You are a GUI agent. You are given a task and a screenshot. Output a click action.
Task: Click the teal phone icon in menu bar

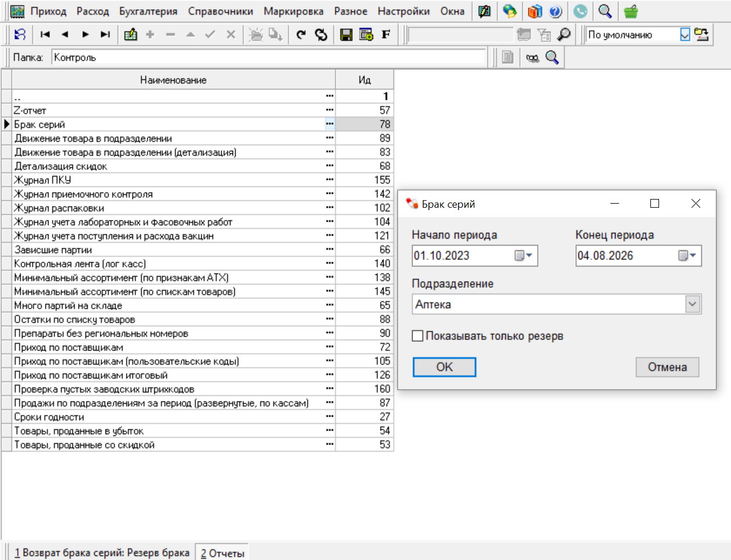point(580,11)
